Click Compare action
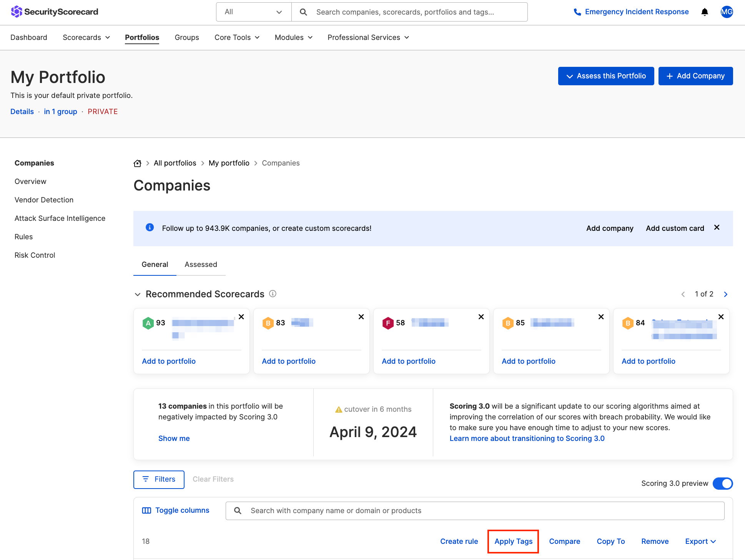The image size is (745, 560). pos(565,542)
